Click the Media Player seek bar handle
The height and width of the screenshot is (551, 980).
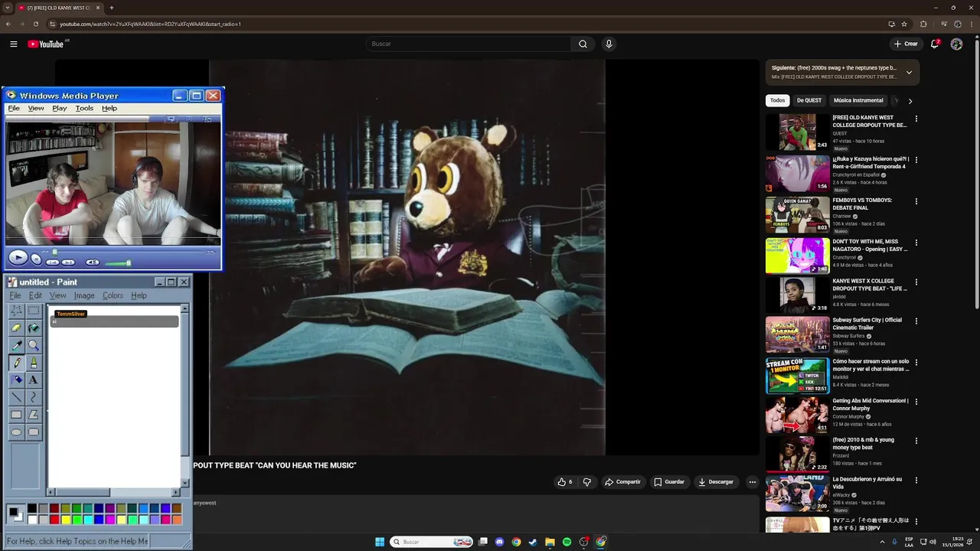pos(54,252)
